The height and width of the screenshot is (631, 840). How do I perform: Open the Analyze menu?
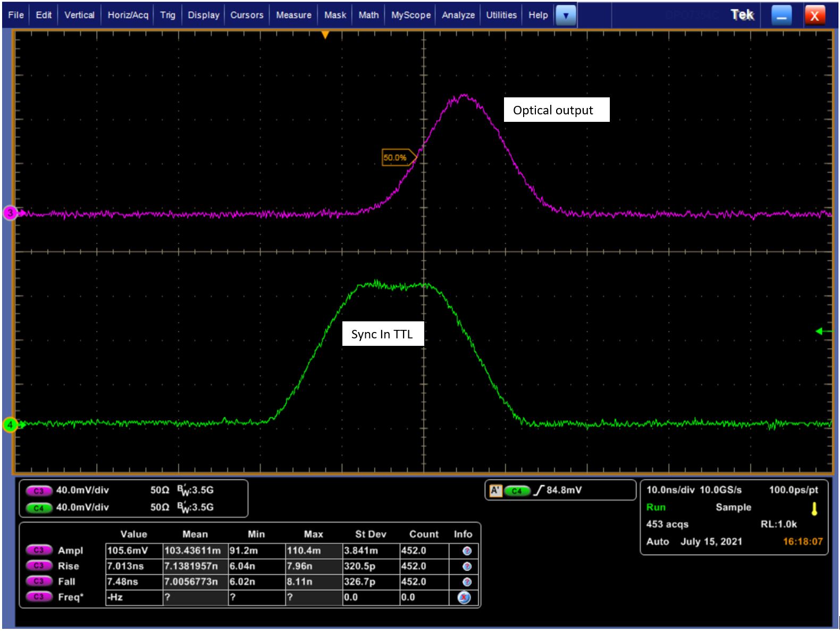tap(458, 15)
